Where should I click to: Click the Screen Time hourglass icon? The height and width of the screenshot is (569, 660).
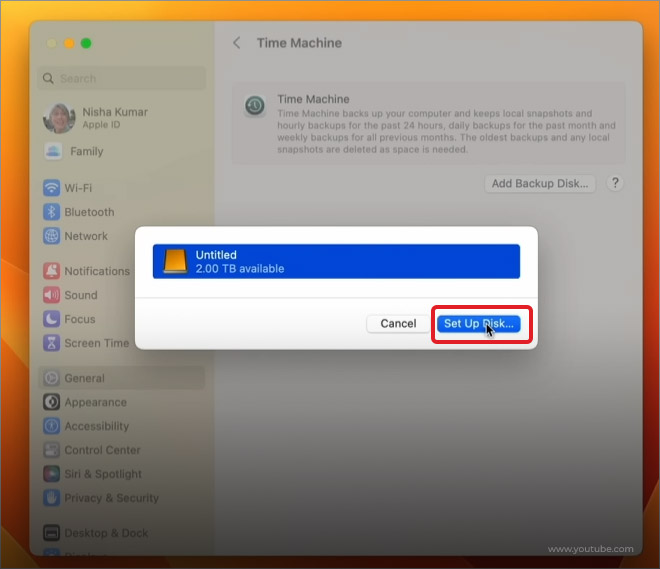[51, 343]
